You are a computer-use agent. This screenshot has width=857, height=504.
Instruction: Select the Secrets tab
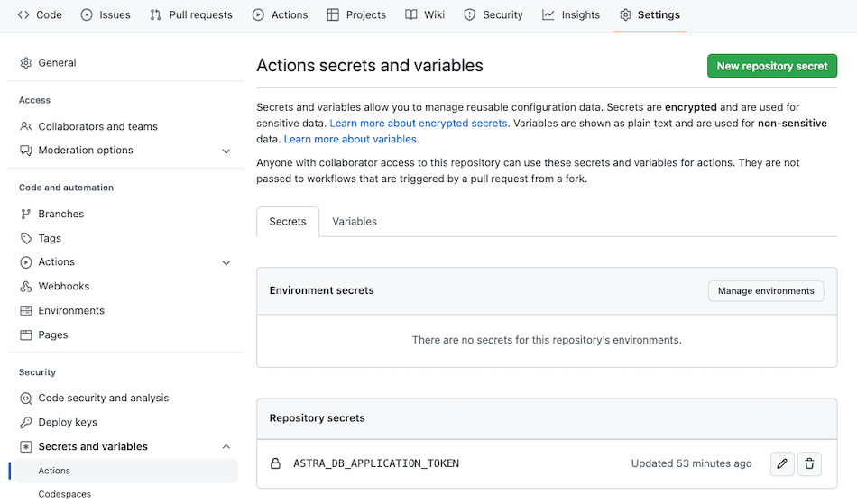(288, 222)
